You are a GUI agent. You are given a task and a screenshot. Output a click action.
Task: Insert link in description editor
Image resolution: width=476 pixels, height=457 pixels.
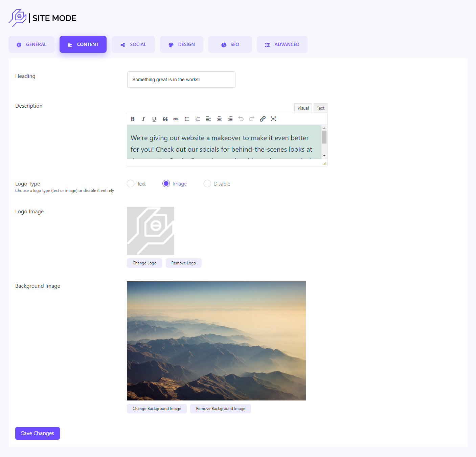263,119
